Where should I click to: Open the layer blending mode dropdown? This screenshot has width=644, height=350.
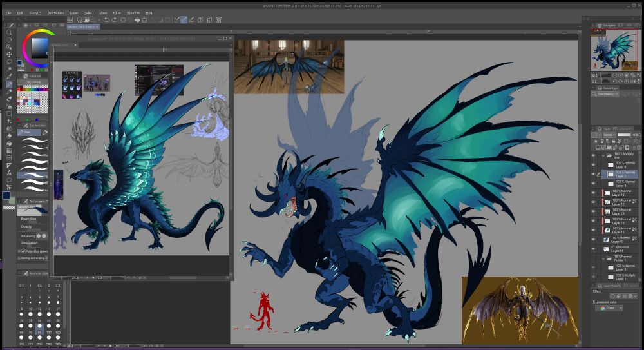[610, 135]
